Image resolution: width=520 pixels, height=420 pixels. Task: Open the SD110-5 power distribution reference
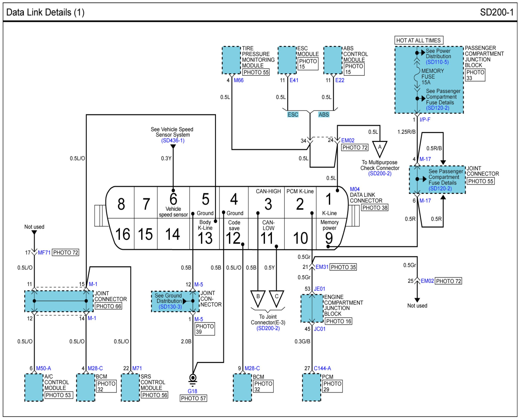pos(437,62)
